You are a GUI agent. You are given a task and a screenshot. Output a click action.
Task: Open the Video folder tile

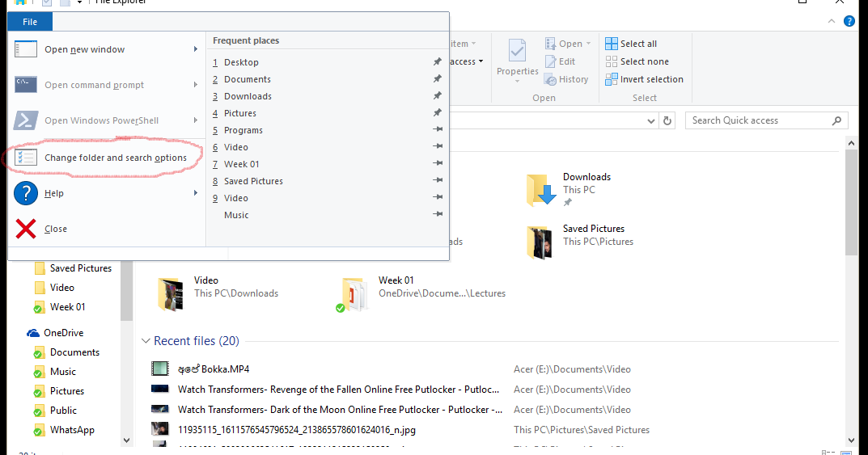pyautogui.click(x=218, y=293)
